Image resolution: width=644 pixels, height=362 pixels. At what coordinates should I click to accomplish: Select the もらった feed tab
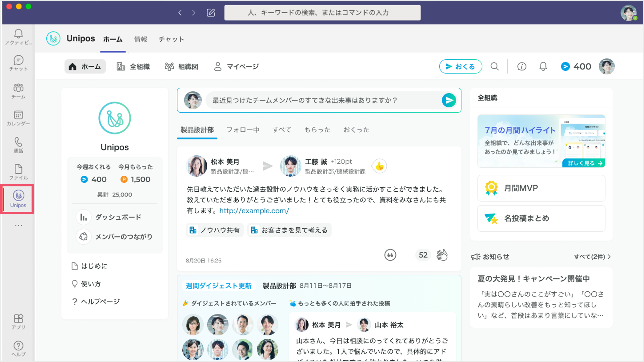(317, 130)
